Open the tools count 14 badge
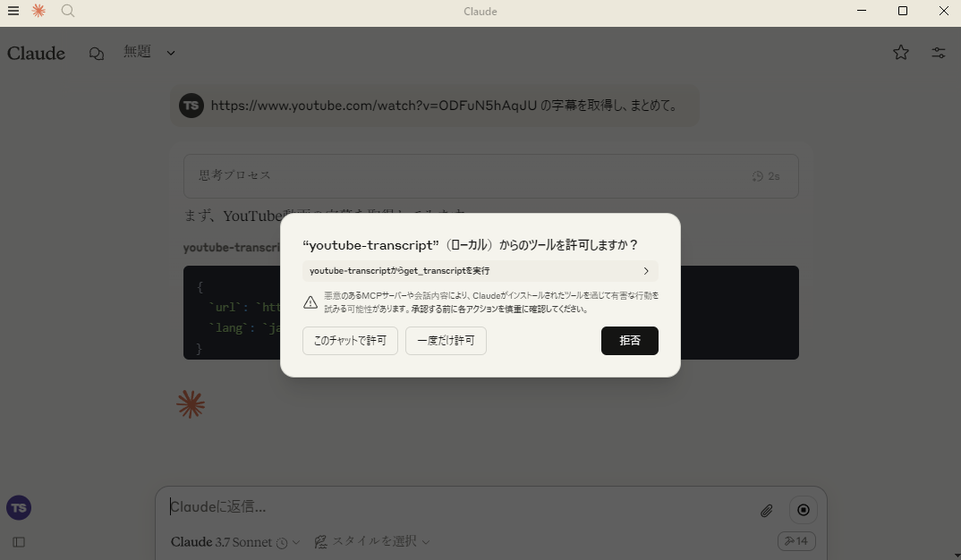Viewport: 961px width, 560px height. click(x=796, y=541)
